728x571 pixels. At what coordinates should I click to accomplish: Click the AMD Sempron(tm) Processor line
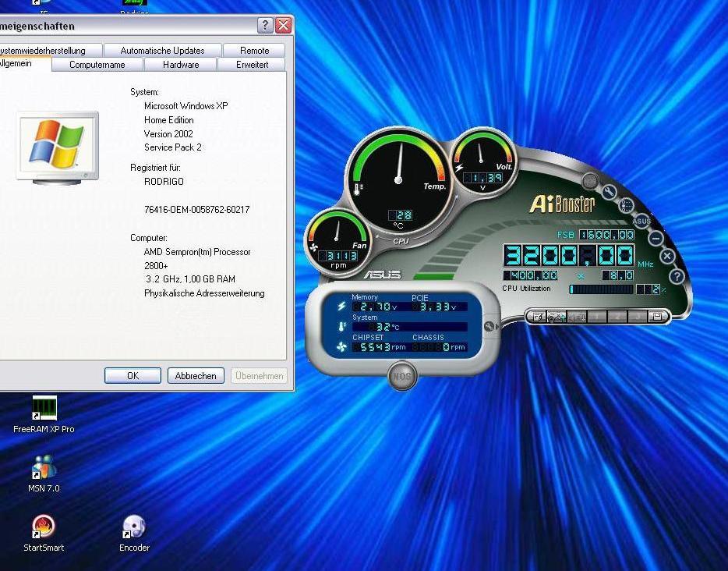pos(197,252)
